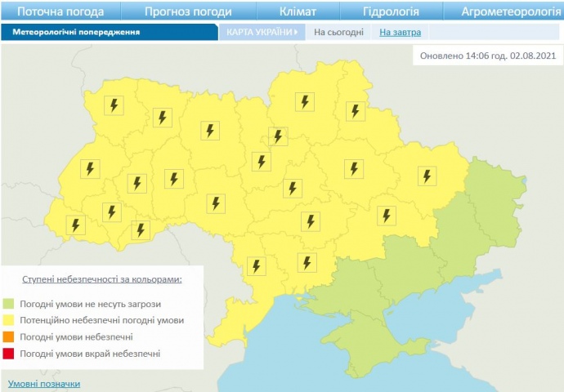Viewport: 564px width, 392px height.
Task: Click the lightning icon on Zhytomyr region
Action: [x=212, y=131]
